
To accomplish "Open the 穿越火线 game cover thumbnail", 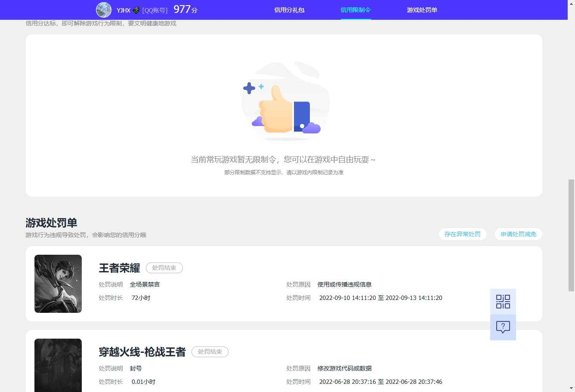I will coord(58,365).
